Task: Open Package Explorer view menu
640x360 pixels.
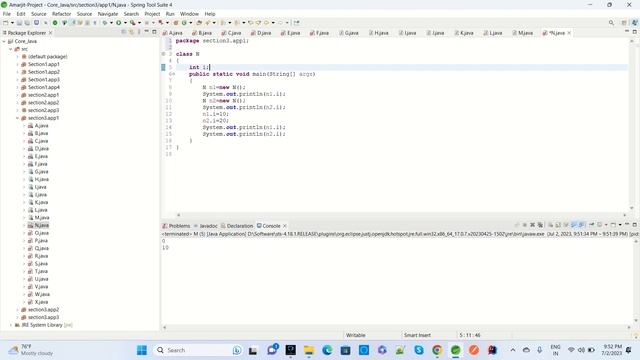Action: (139, 32)
